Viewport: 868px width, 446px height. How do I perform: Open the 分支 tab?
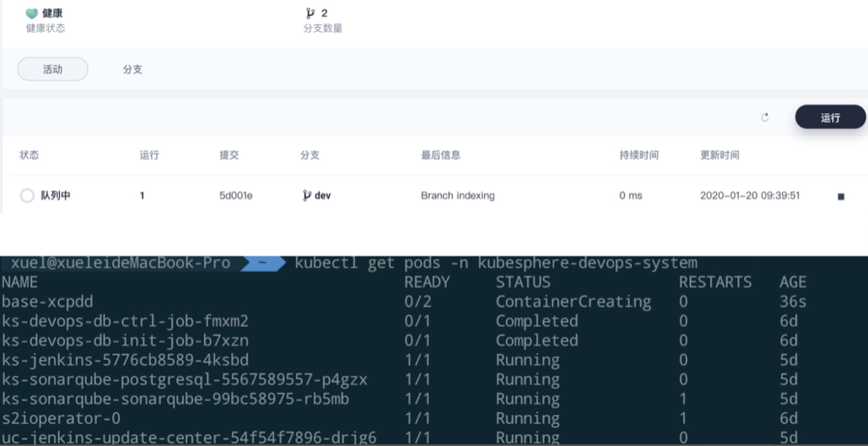(132, 69)
